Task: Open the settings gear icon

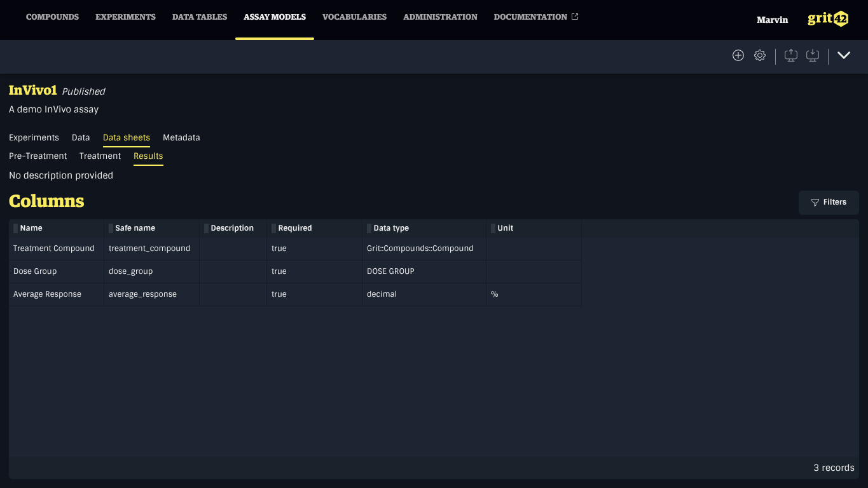Action: click(x=760, y=55)
